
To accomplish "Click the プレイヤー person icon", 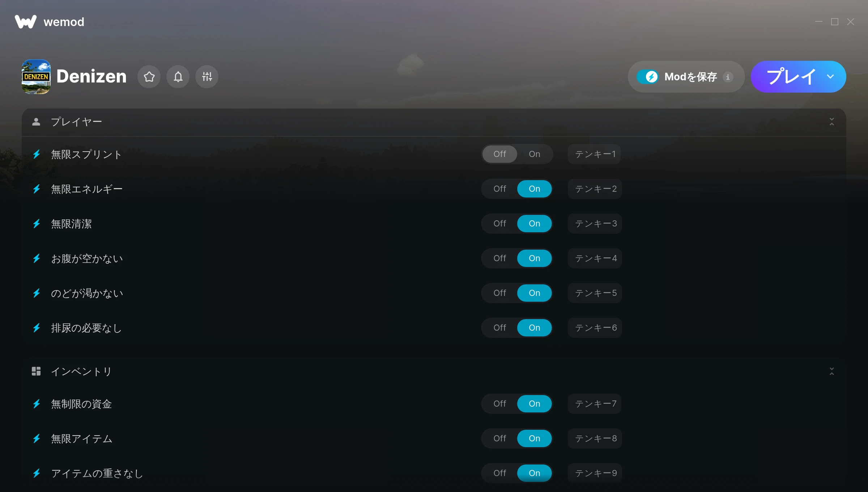I will (36, 122).
